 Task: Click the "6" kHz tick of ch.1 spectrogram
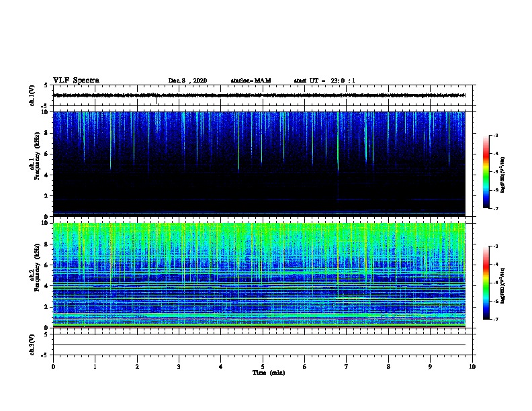point(47,154)
